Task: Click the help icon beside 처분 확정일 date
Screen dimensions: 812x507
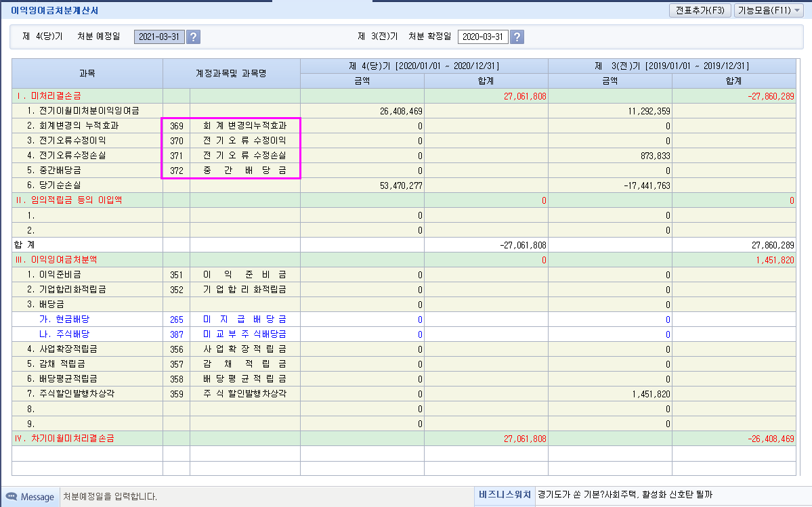Action: coord(517,37)
